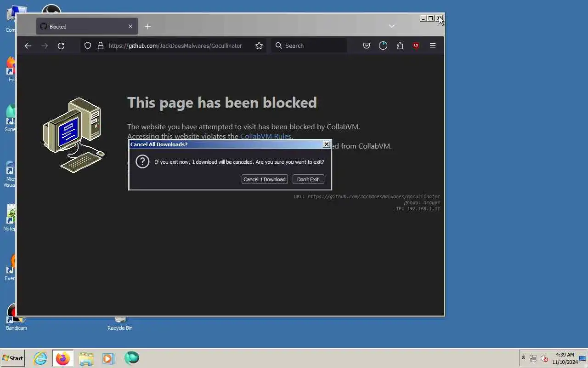Follow the CollabVM Rules link
The height and width of the screenshot is (368, 588).
[x=266, y=136]
